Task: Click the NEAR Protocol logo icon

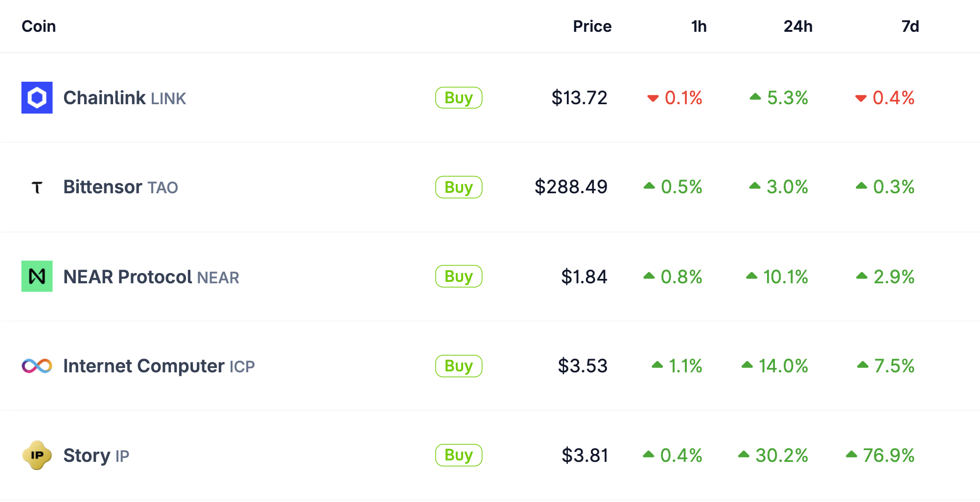Action: tap(37, 276)
